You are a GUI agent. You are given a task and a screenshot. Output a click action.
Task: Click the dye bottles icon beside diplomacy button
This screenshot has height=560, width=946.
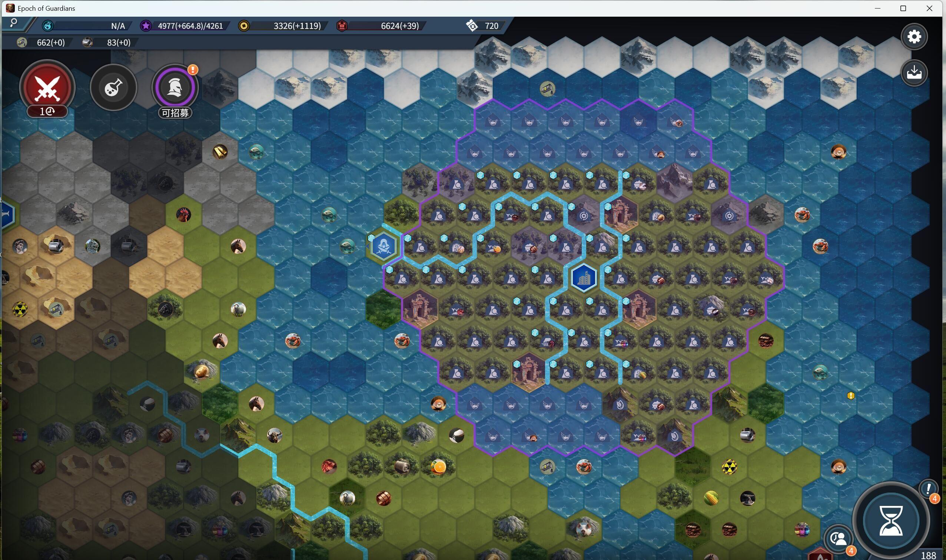pyautogui.click(x=802, y=529)
